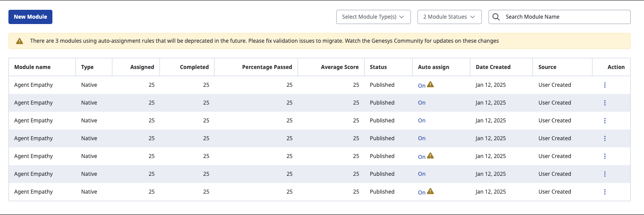644x215 pixels.
Task: Open the third row's three-dot action menu
Action: tap(605, 121)
